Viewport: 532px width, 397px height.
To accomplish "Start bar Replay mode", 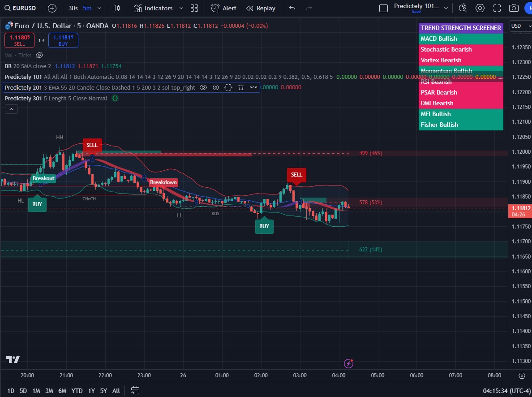I will 261,8.
